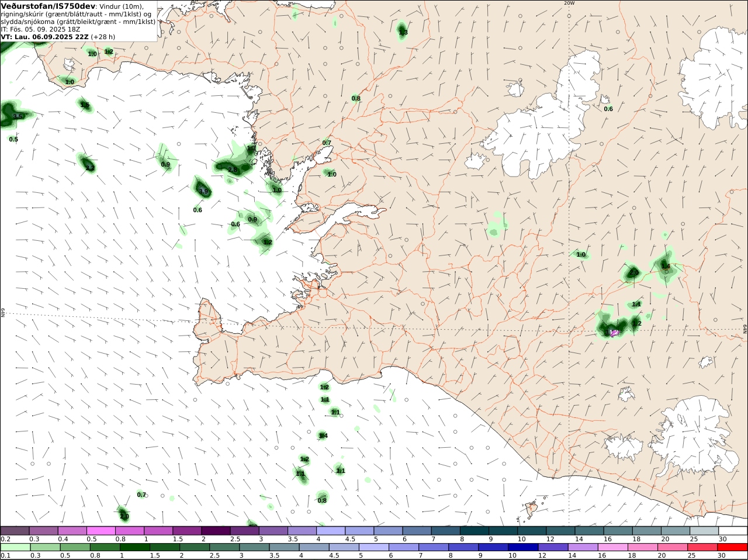Pick the lower legend swatch labeled 8
The image size is (748, 560).
[462, 547]
